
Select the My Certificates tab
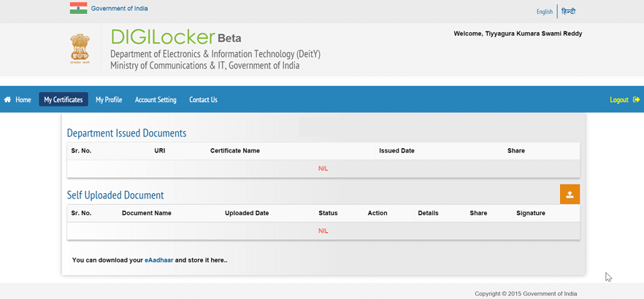click(64, 100)
